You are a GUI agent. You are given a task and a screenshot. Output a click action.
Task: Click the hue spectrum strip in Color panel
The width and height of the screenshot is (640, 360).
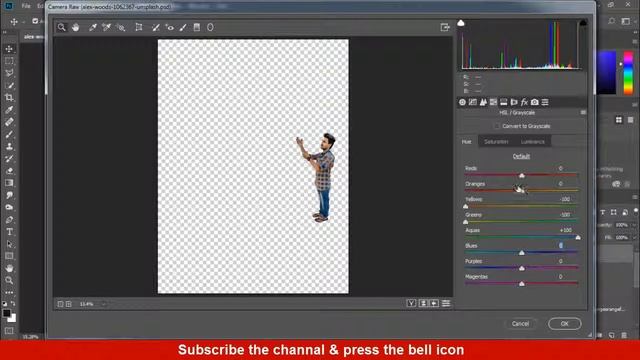629,73
